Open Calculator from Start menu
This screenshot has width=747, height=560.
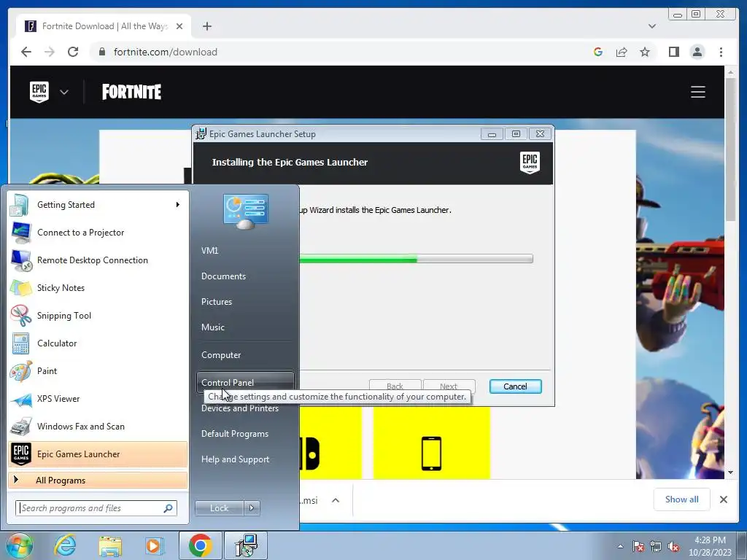click(98, 343)
